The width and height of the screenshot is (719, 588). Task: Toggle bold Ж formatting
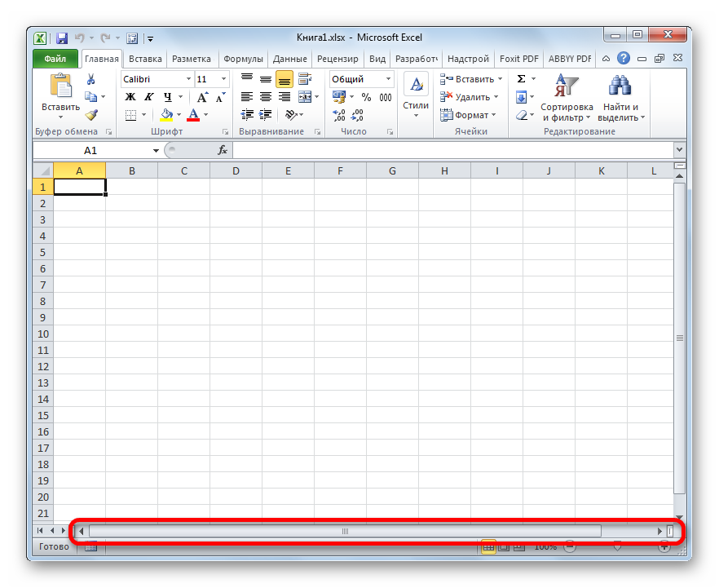pos(130,97)
